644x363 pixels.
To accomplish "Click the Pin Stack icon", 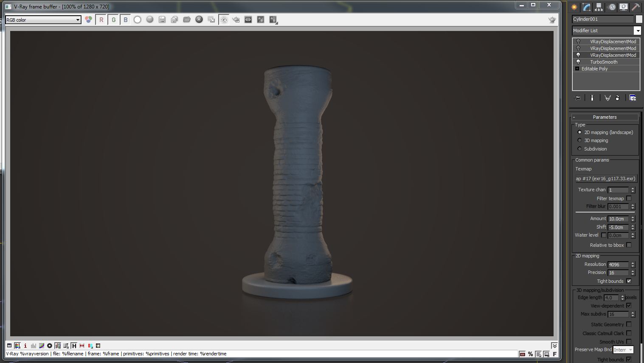I will point(577,98).
